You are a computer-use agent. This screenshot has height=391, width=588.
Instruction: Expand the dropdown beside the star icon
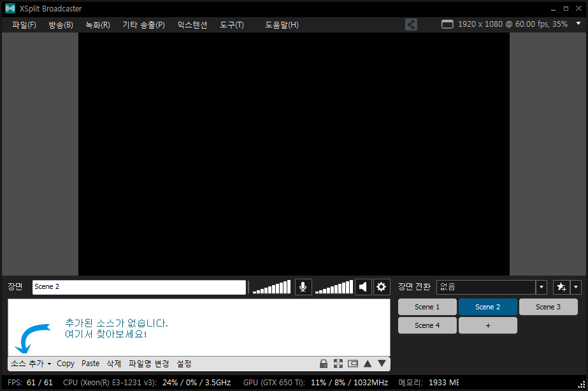[x=576, y=287]
